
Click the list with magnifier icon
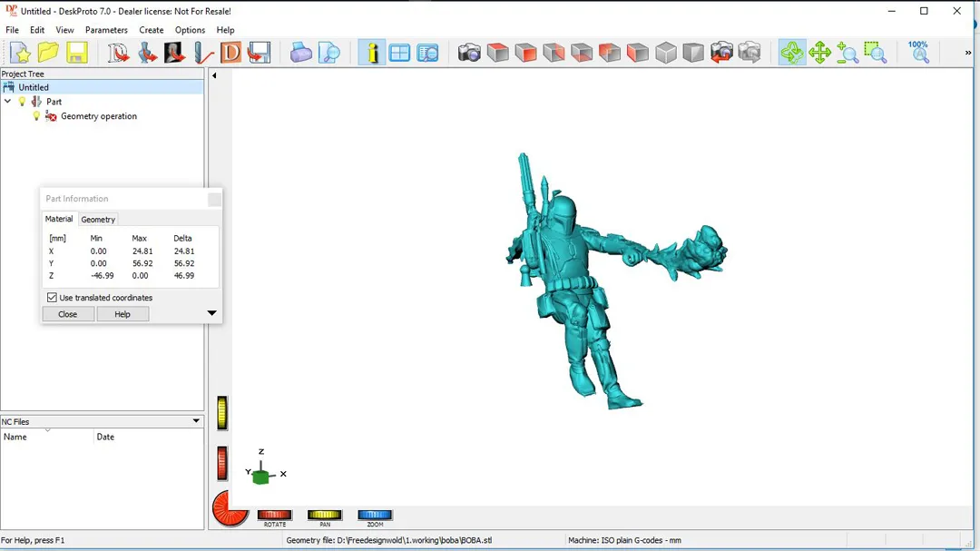(427, 53)
